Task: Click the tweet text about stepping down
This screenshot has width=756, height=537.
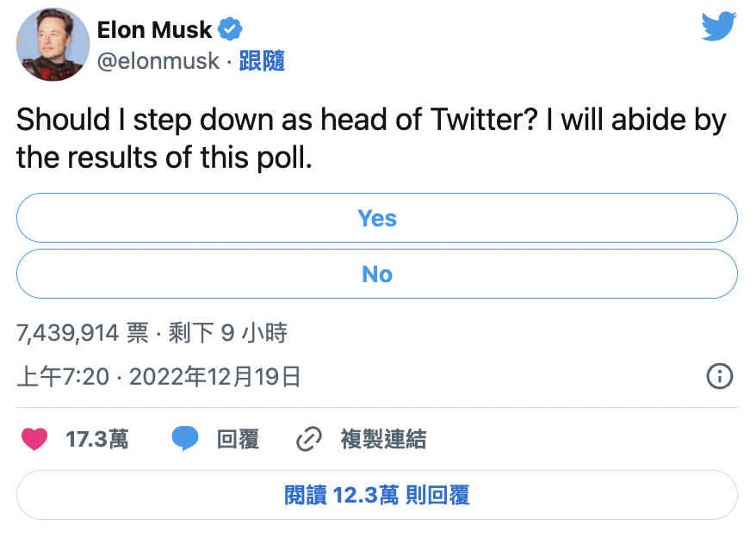Action: pos(371,139)
